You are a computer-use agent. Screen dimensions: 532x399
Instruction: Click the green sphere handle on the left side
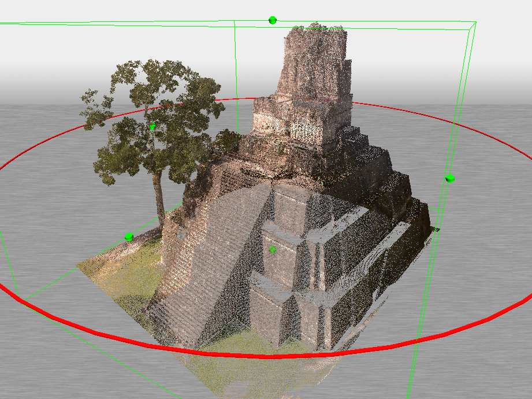click(x=128, y=236)
